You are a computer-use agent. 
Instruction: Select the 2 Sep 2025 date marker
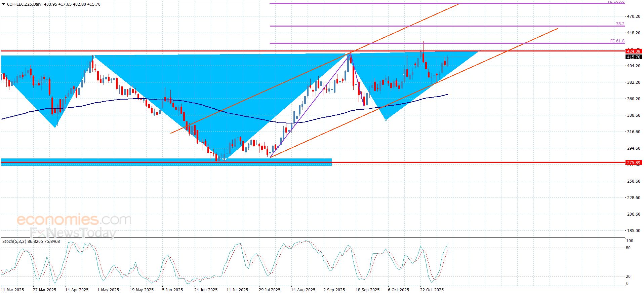pyautogui.click(x=334, y=290)
